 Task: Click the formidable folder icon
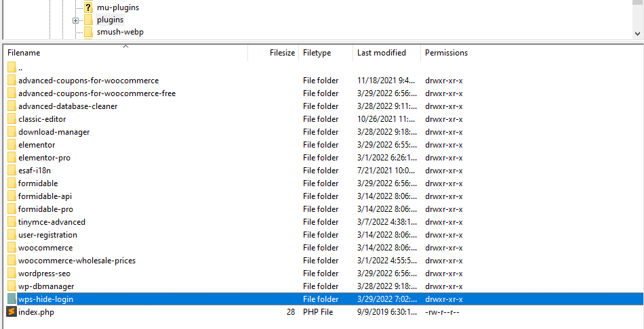12,183
